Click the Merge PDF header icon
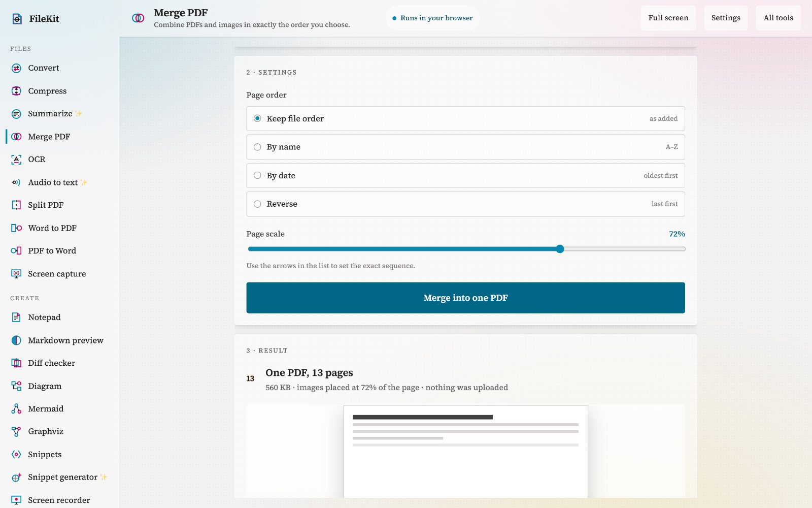Viewport: 812px width, 508px height. (x=138, y=18)
